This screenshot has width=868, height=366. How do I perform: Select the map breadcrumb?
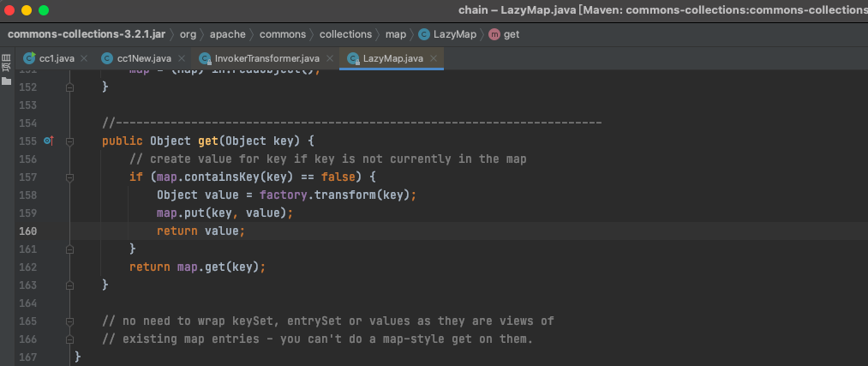pyautogui.click(x=396, y=34)
